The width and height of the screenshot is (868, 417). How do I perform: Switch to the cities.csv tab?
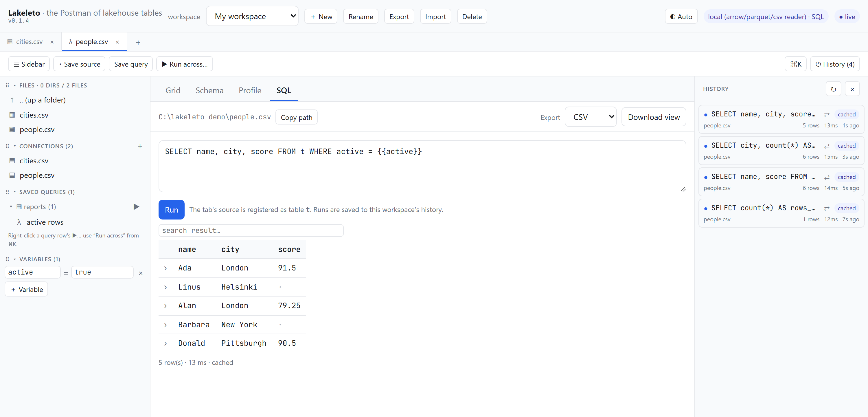pos(29,42)
